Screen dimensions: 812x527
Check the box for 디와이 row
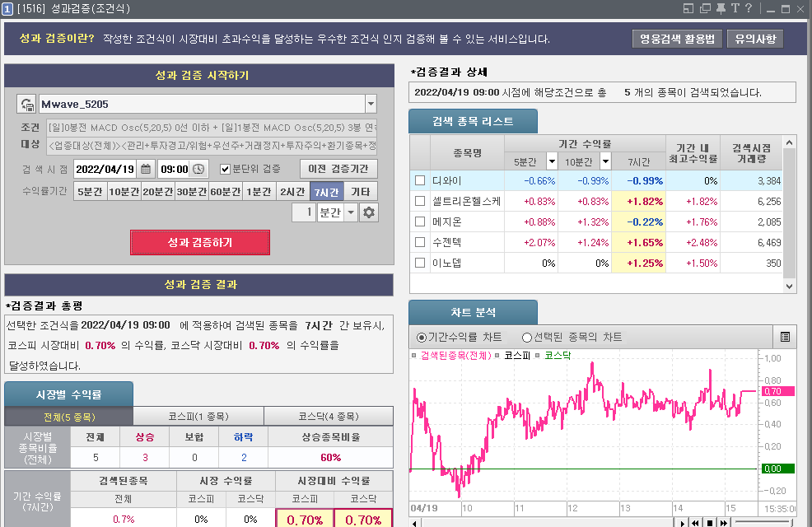pyautogui.click(x=420, y=180)
